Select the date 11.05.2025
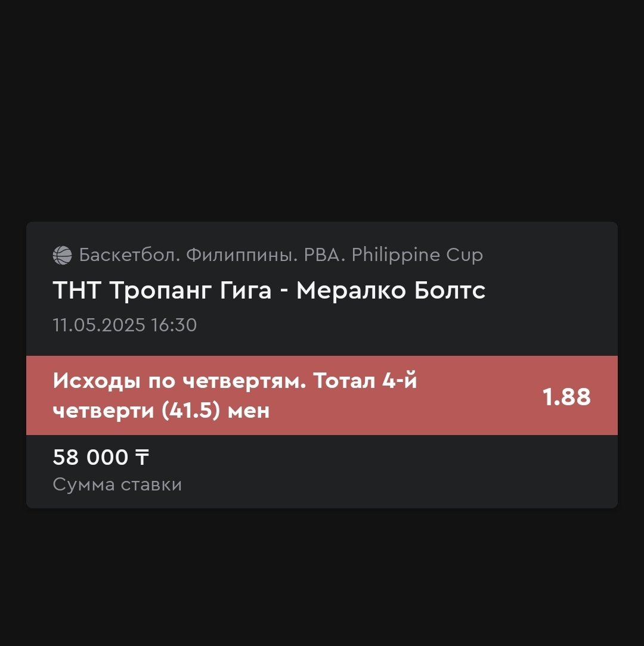 coord(99,325)
